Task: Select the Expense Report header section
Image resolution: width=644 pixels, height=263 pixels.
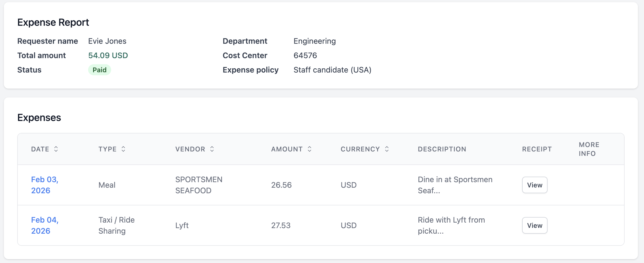Action: pos(53,22)
